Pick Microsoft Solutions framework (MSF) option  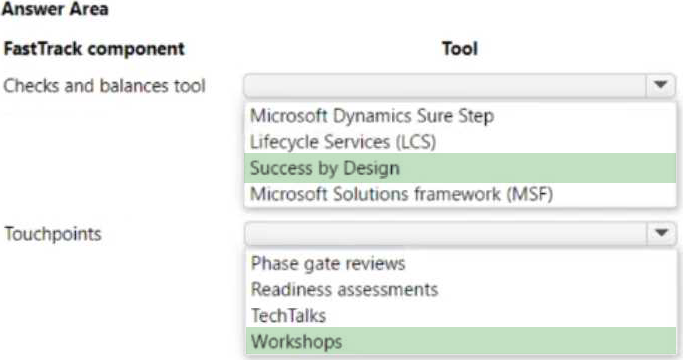(x=460, y=194)
